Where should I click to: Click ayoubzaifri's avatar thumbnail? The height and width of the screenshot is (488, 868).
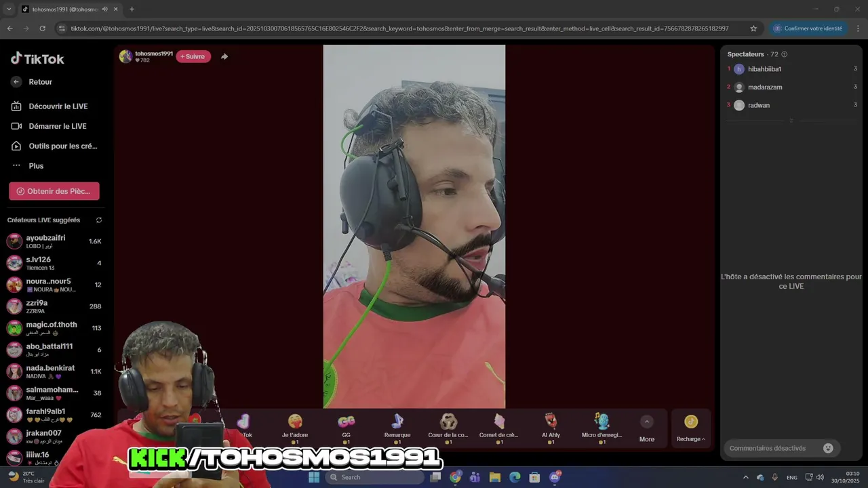(x=14, y=241)
